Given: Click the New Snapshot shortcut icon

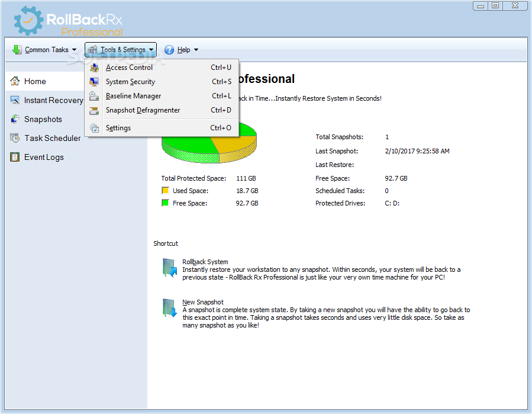Looking at the screenshot, I should [170, 308].
